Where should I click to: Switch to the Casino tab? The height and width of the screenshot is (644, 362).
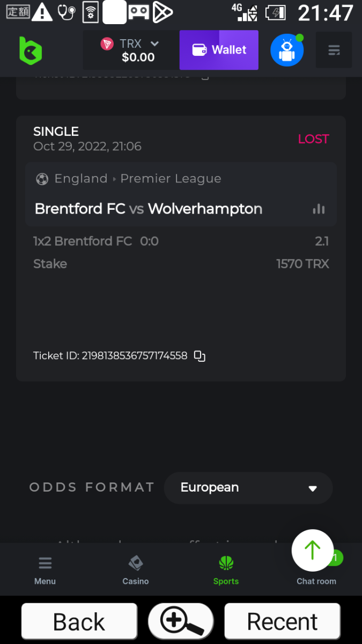[x=136, y=570]
